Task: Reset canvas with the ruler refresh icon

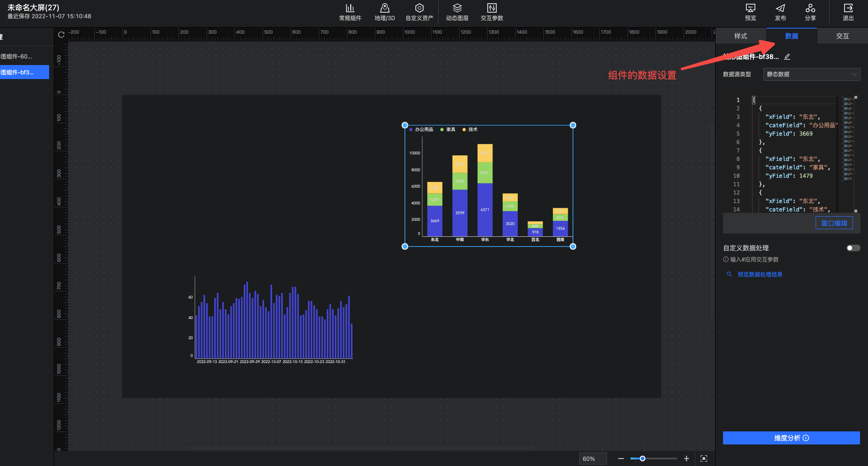Action: (61, 35)
